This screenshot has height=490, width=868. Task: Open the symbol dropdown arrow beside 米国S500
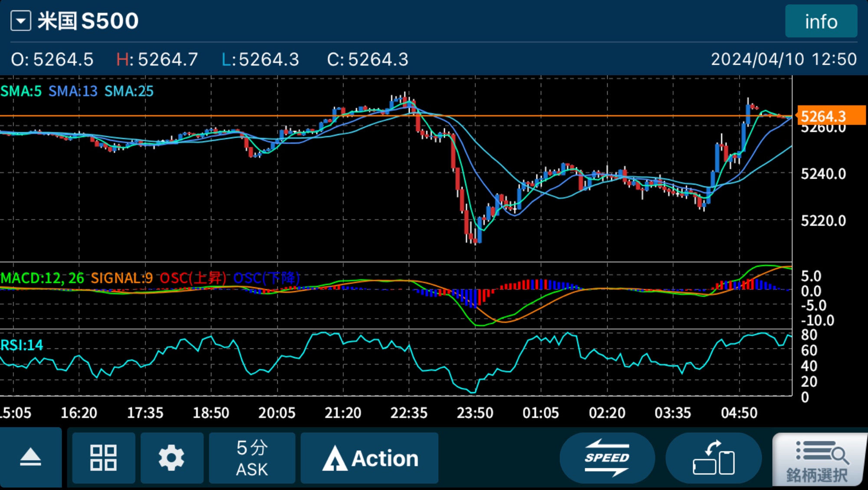point(20,21)
